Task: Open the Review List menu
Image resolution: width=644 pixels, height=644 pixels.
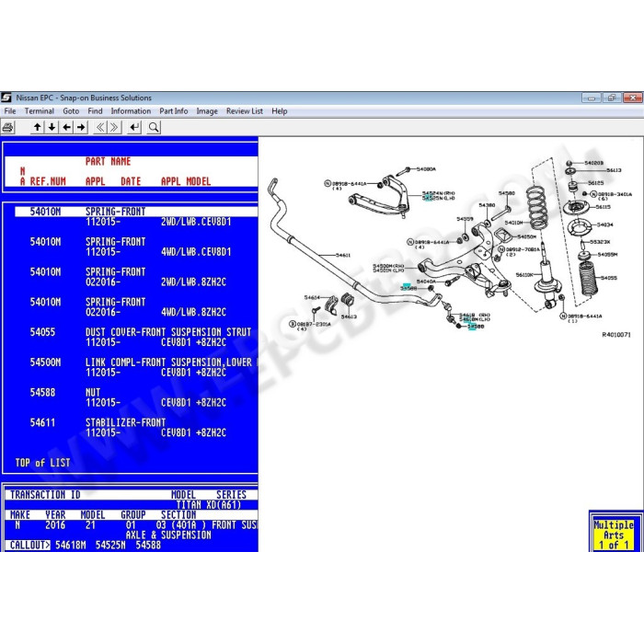Action: 245,111
